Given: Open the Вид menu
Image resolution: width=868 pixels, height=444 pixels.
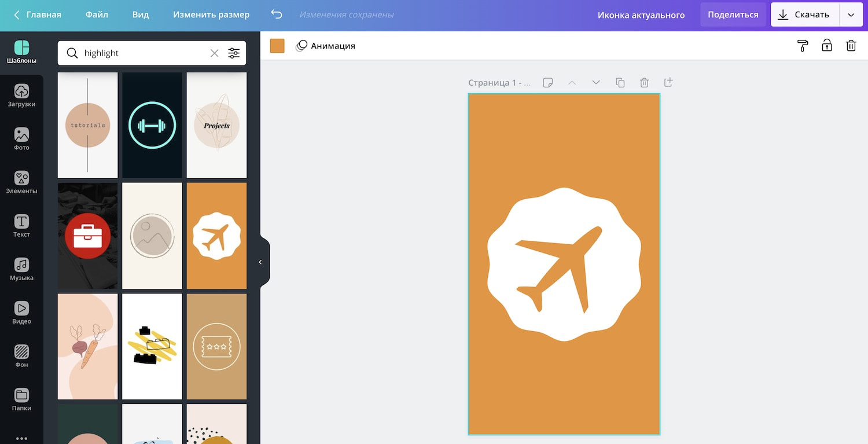Looking at the screenshot, I should pos(141,14).
